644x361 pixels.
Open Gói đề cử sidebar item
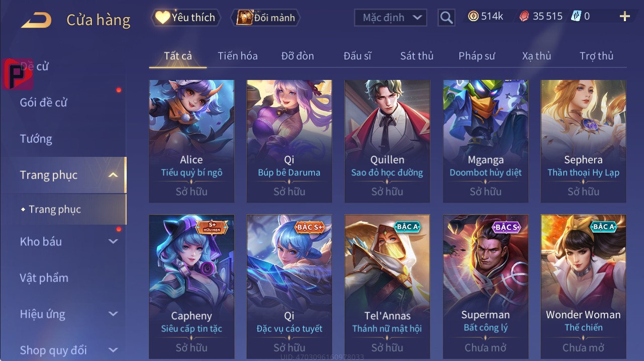pyautogui.click(x=44, y=103)
